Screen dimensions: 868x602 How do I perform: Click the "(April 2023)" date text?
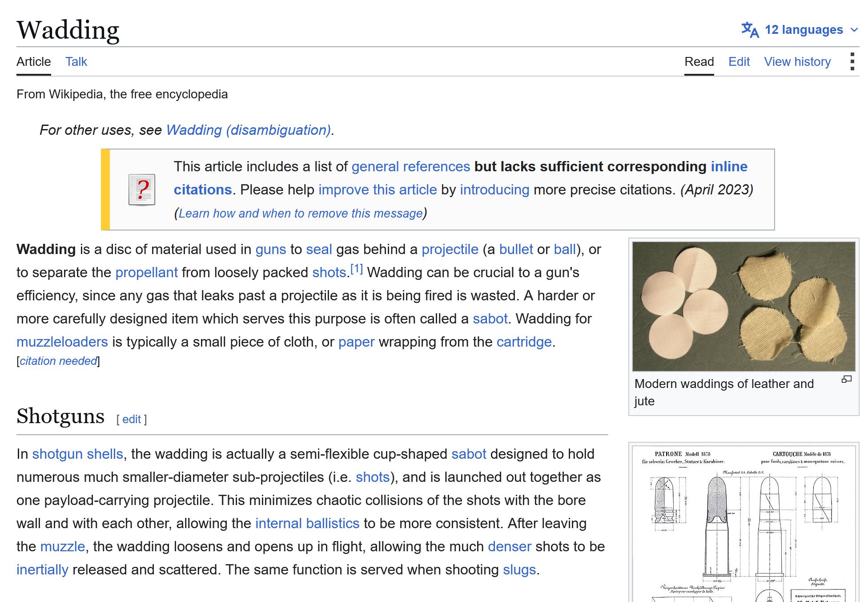[x=717, y=190]
